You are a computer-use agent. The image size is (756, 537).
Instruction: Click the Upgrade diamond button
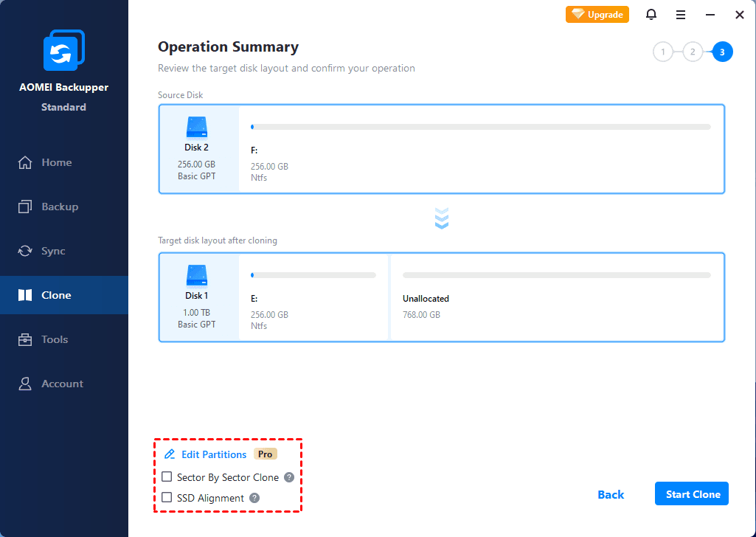click(x=597, y=15)
